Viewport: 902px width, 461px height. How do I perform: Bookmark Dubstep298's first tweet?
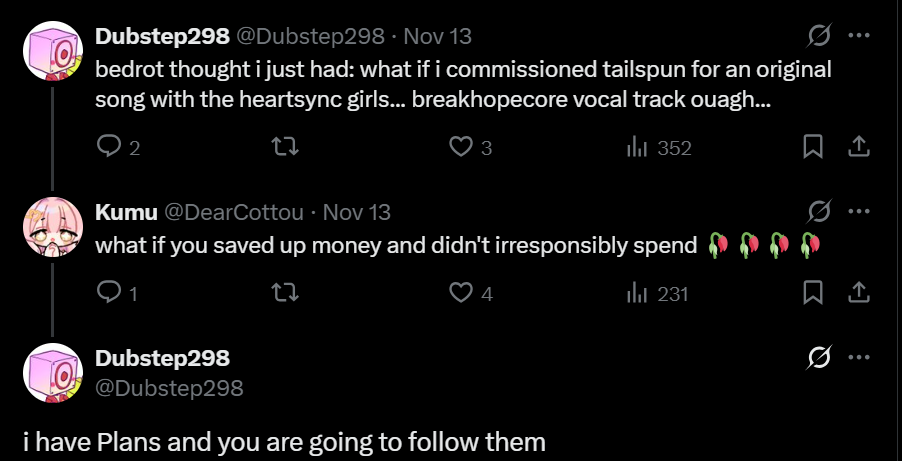813,147
